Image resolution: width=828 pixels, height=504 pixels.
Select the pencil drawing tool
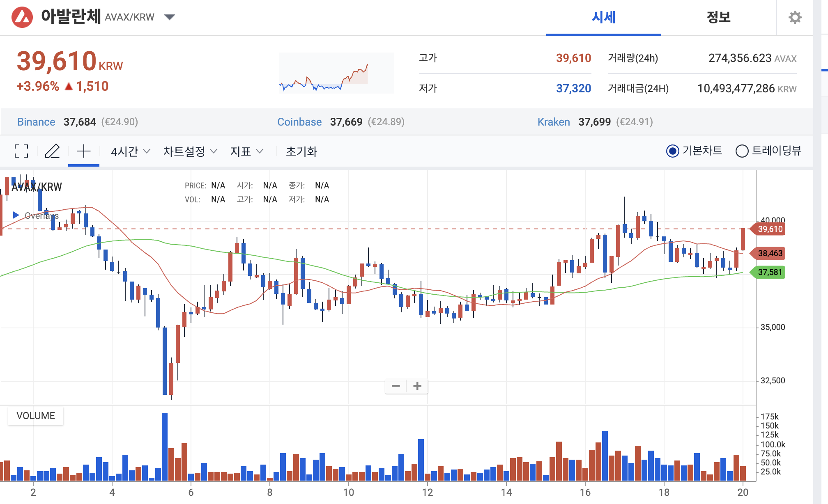pyautogui.click(x=52, y=151)
